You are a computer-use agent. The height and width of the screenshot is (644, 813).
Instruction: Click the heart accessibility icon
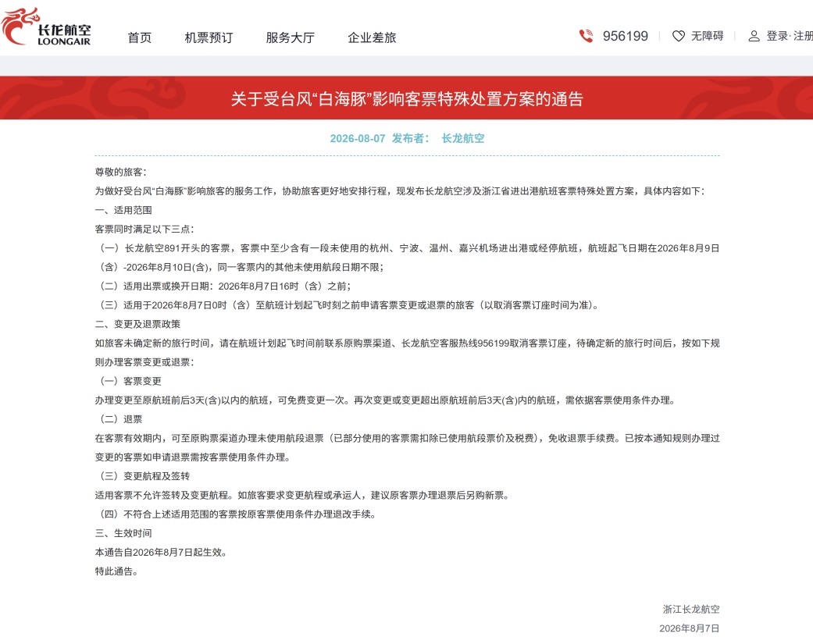678,36
